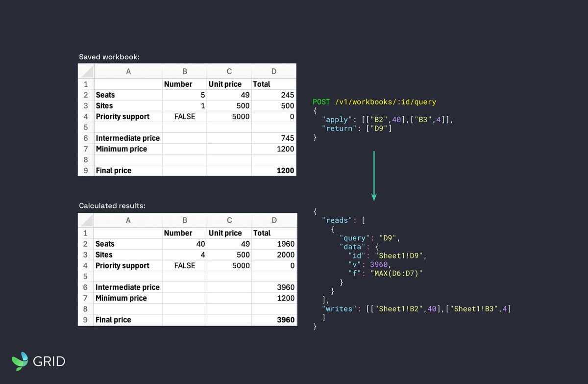Toggle the FALSE value for Priority support in saved workbook

coord(184,116)
